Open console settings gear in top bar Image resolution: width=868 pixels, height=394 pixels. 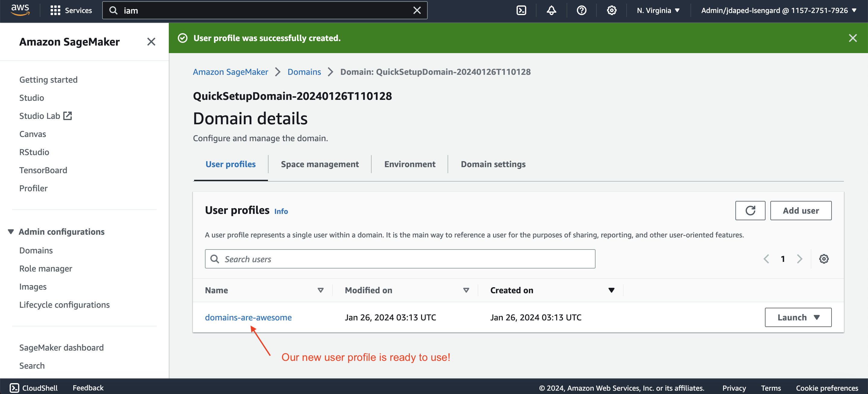coord(611,11)
